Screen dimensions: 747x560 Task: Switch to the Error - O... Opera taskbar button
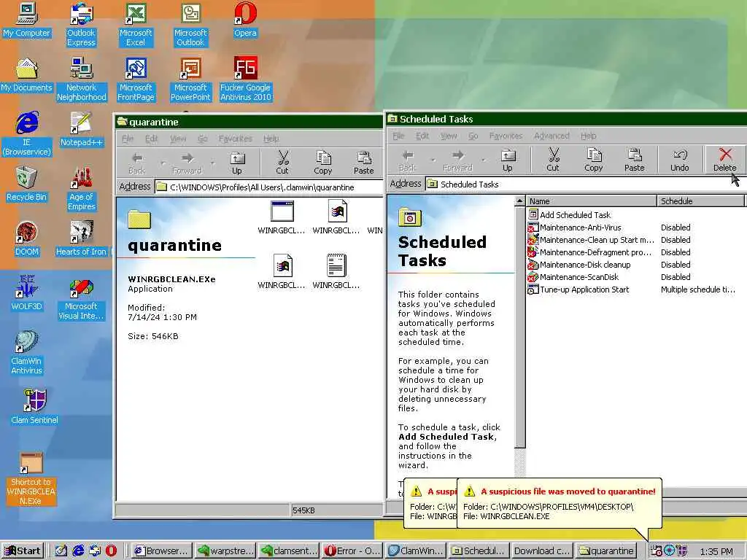pos(352,551)
